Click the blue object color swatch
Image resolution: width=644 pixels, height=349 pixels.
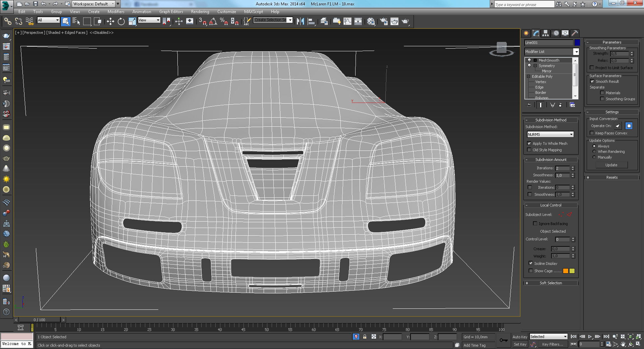pyautogui.click(x=577, y=43)
